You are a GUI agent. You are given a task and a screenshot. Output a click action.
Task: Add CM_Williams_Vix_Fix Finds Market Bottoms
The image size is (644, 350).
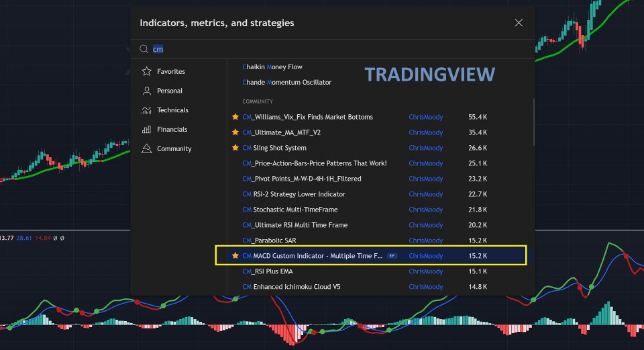click(x=308, y=117)
